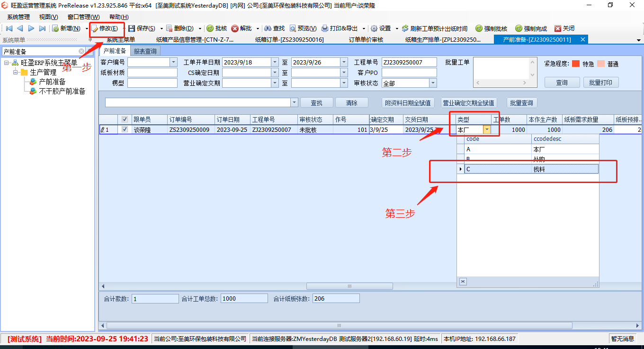Open the 系统管理 menu
644x349 pixels.
pos(18,17)
